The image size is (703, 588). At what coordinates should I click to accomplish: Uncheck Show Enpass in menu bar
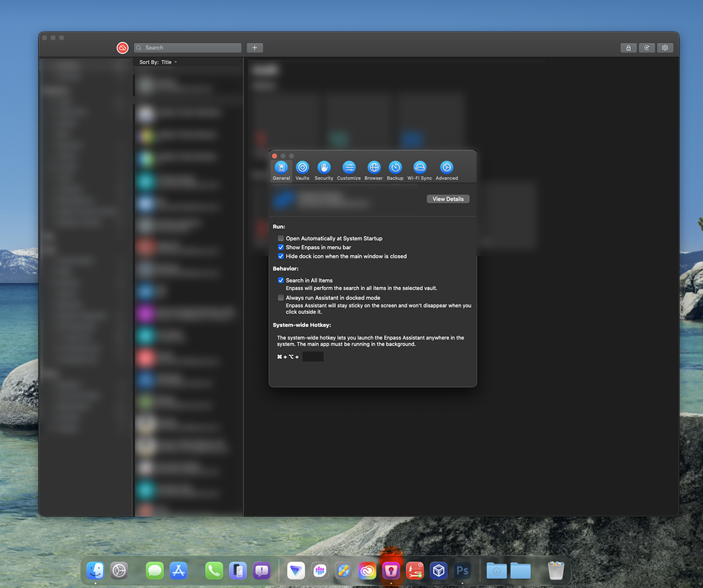(281, 248)
